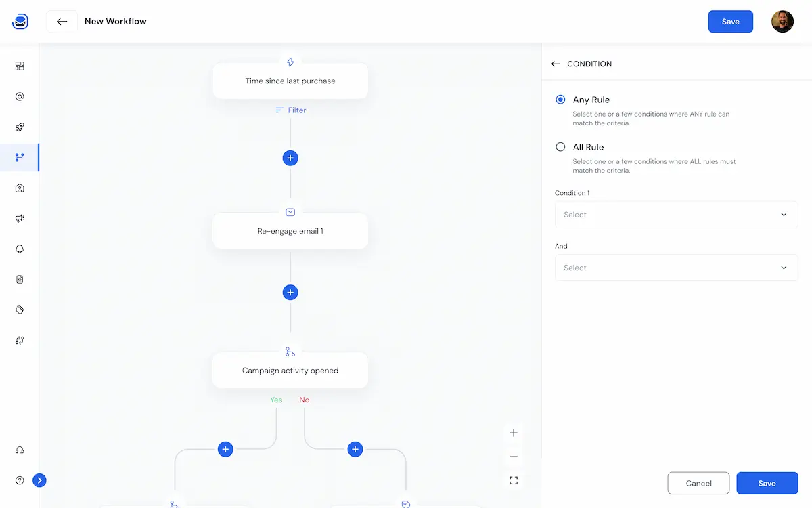Open notifications via the bell icon

coord(19,249)
